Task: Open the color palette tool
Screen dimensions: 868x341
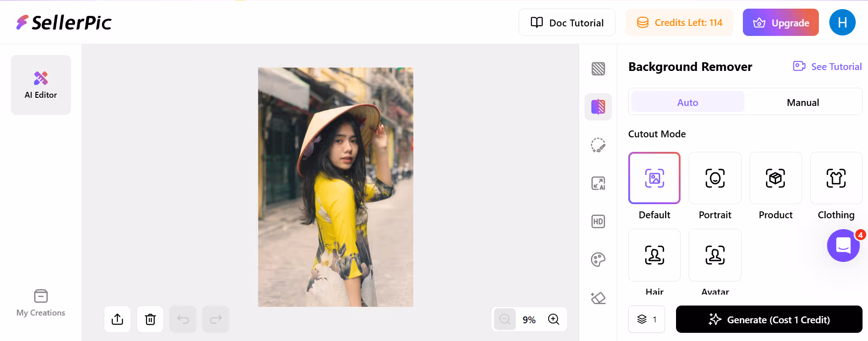Action: pyautogui.click(x=598, y=260)
